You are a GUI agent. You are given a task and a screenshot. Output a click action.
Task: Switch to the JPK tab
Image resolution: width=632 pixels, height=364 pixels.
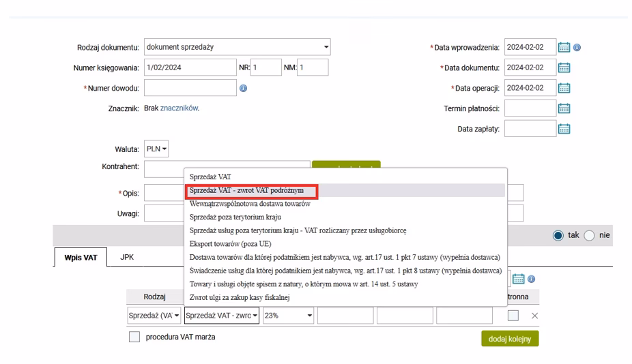coord(127,258)
